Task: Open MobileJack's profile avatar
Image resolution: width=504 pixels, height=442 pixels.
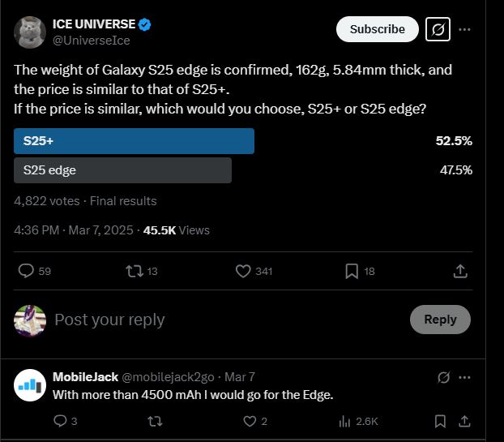Action: 29,385
